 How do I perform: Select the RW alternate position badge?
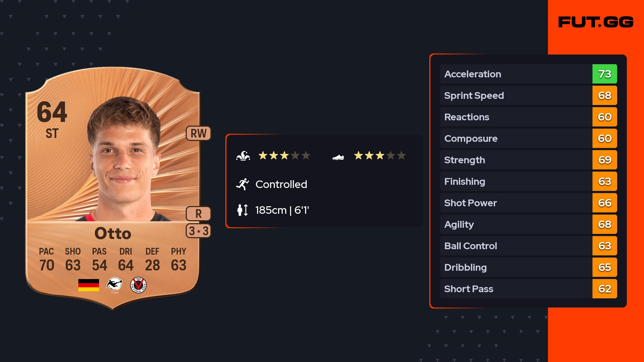(199, 133)
